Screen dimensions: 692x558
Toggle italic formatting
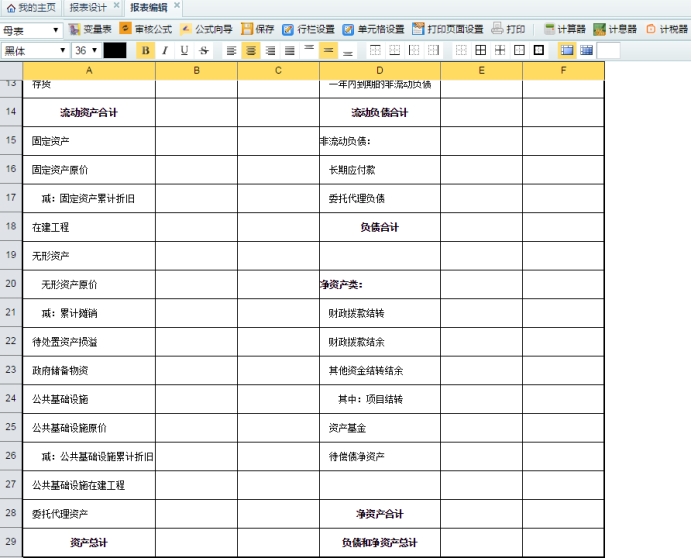point(165,51)
